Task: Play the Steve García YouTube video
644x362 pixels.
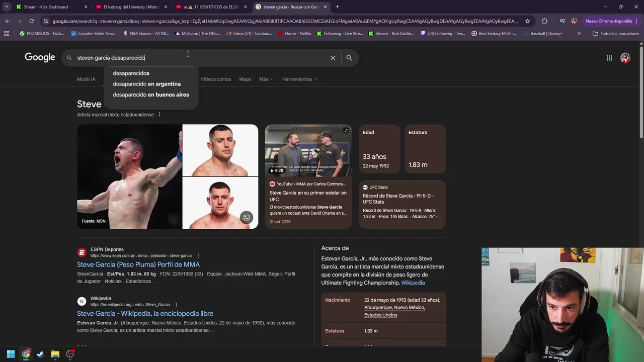Action: click(x=308, y=151)
